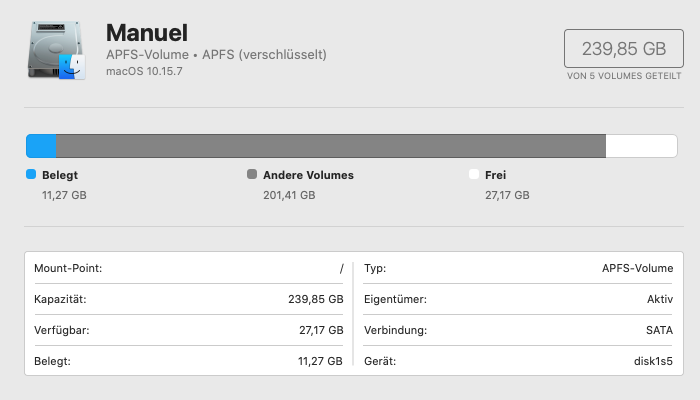Click the Manuel hard drive icon
This screenshot has height=400, width=700.
tap(57, 51)
